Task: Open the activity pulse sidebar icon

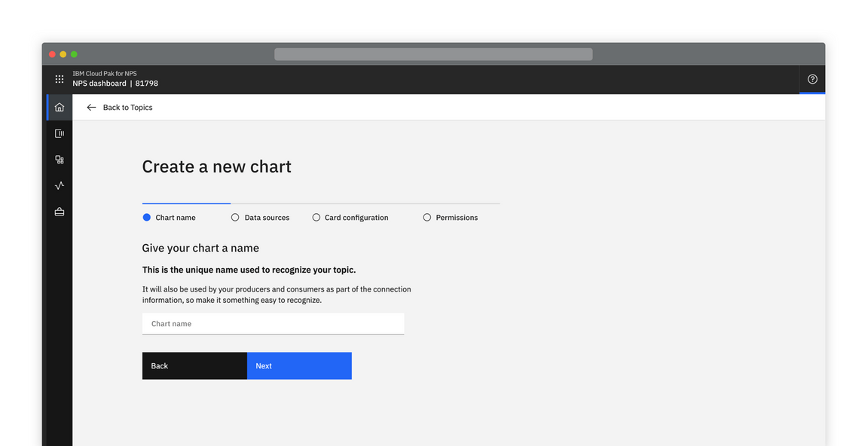Action: tap(60, 185)
